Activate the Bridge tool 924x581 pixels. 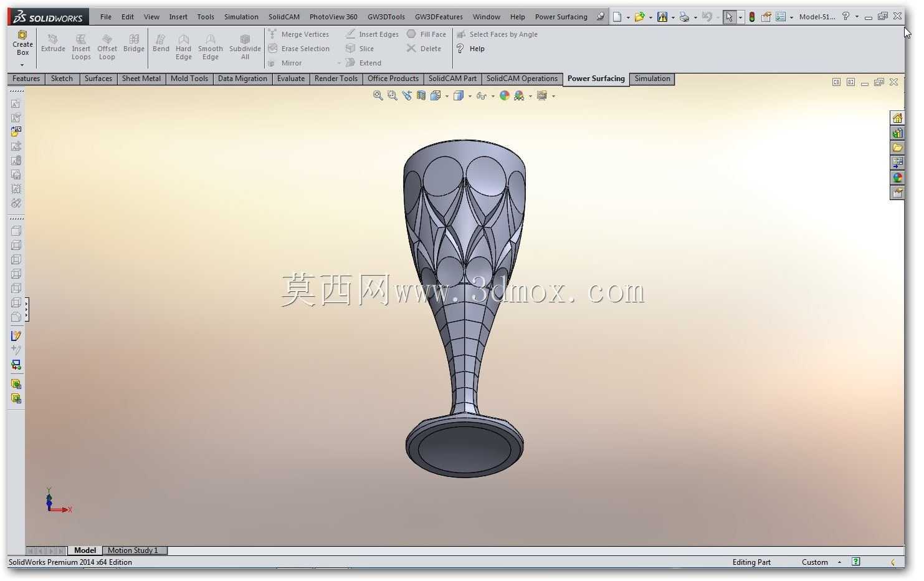pos(134,44)
